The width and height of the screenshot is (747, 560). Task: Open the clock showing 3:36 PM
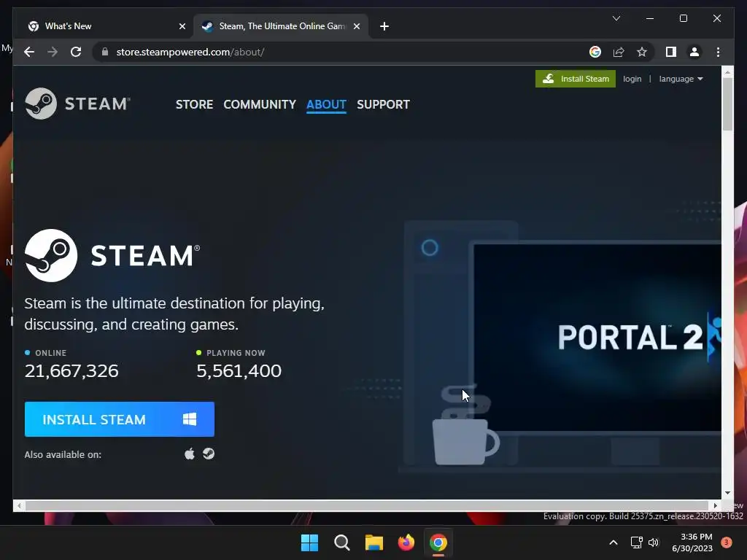tap(692, 542)
